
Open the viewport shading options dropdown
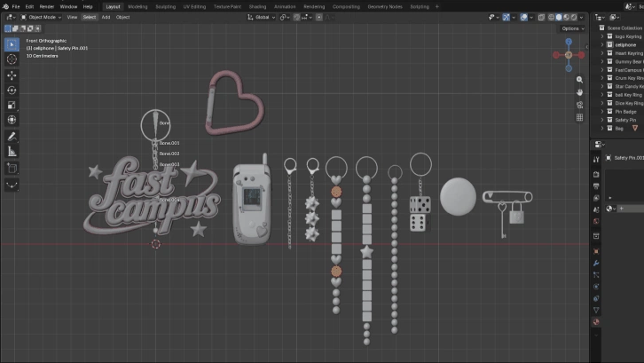click(582, 17)
